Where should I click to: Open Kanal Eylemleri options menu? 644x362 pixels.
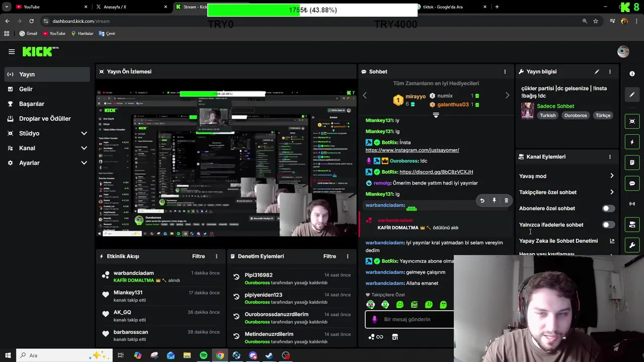pos(610,157)
